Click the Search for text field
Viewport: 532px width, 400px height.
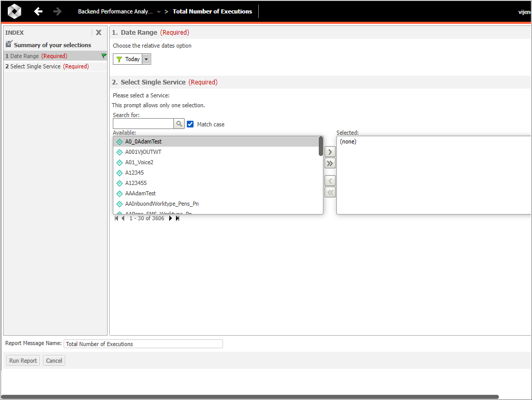143,124
